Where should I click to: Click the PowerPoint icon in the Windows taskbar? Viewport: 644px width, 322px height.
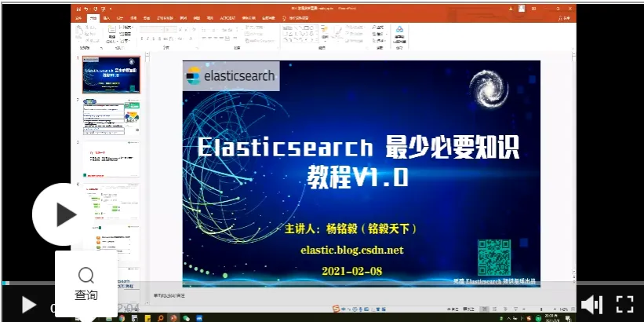point(173,318)
